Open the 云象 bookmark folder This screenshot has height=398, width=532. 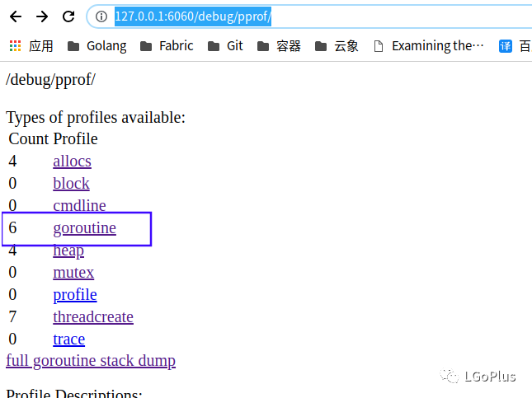tap(337, 46)
